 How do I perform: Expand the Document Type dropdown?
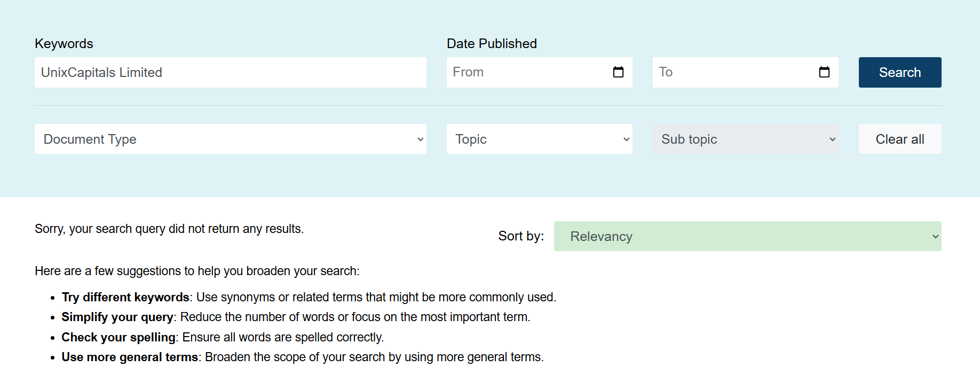(231, 139)
